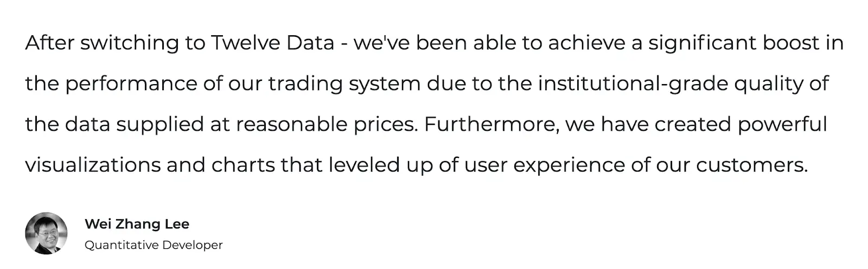Click the phrase 'After switching' at start
868x269 pixels.
102,43
